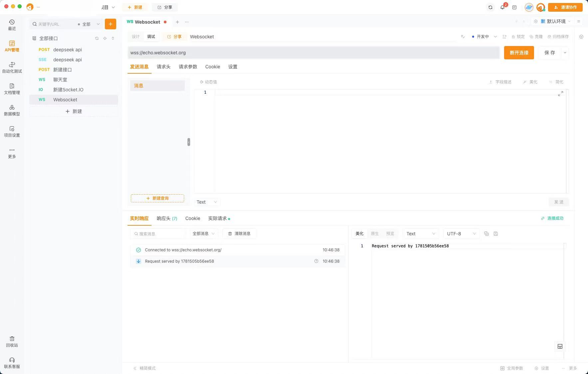Screen dimensions: 588x374
Task: Copy the response content via the copy icon
Action: coord(486,233)
